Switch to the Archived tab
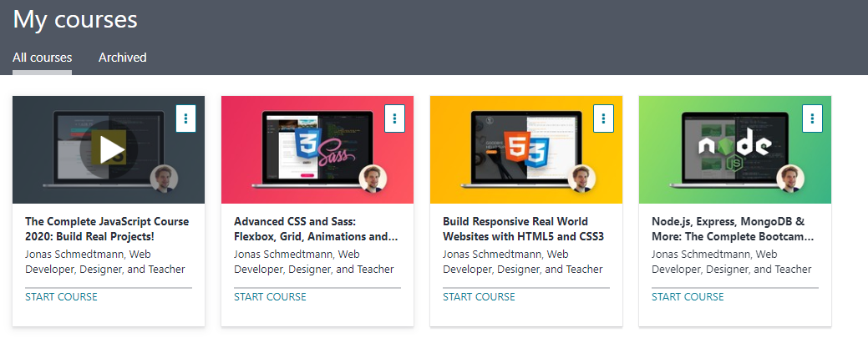 [x=122, y=58]
